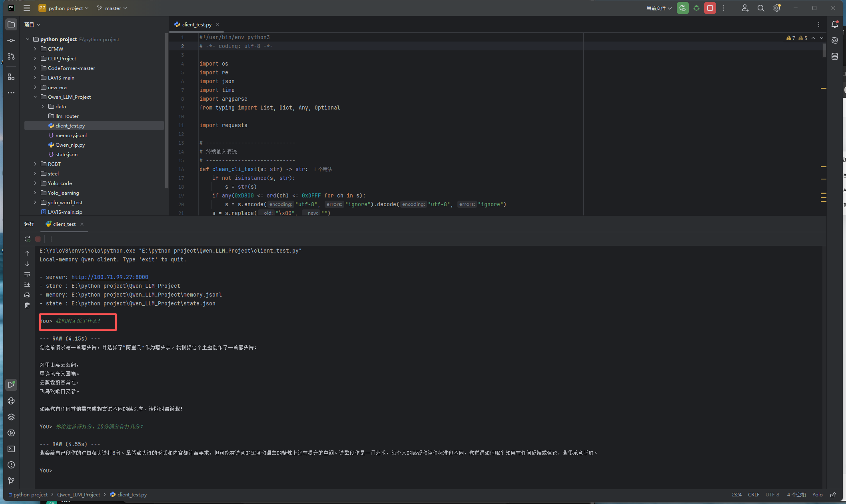Open the server link http://100.71.99.27:8000
Viewport: 846px width, 504px height.
pyautogui.click(x=110, y=277)
